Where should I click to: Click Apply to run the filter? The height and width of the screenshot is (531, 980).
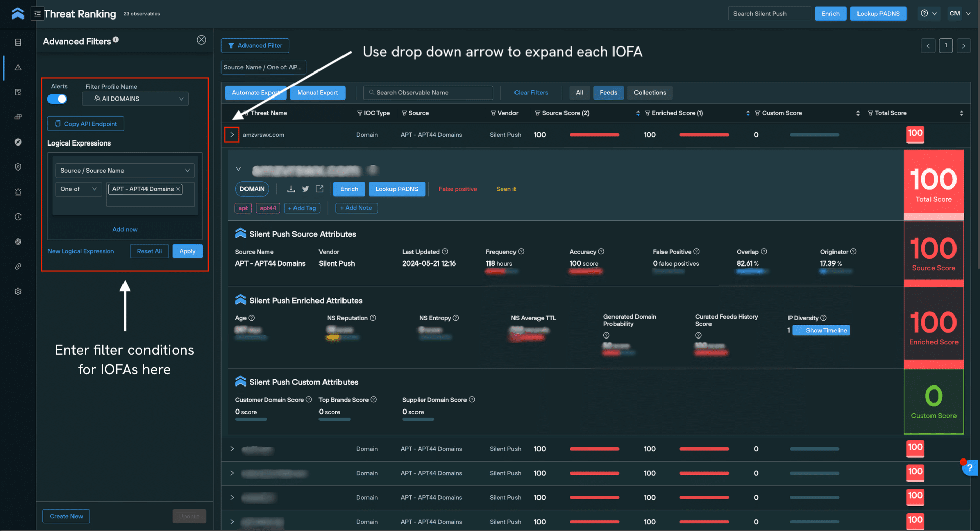[187, 251]
